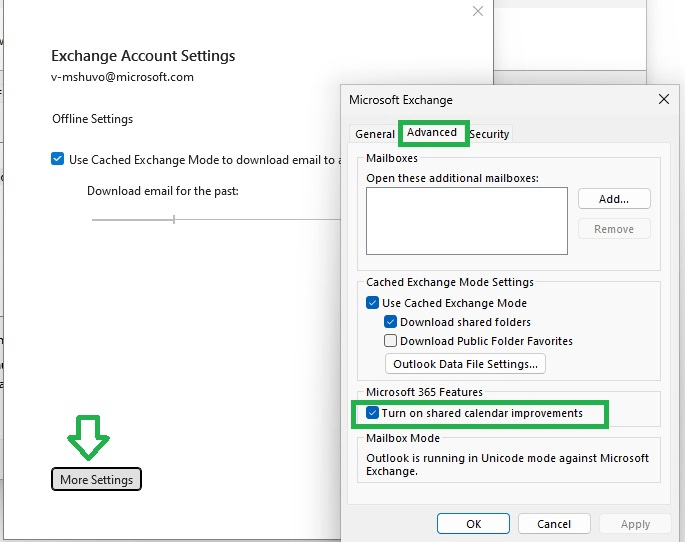Close the Exchange Account Settings window

(x=478, y=11)
